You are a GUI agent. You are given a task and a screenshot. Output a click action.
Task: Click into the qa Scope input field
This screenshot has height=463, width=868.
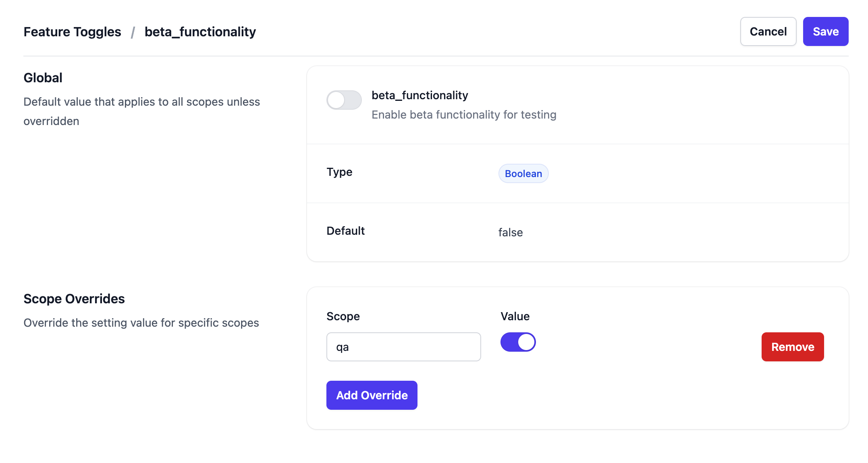click(x=403, y=347)
